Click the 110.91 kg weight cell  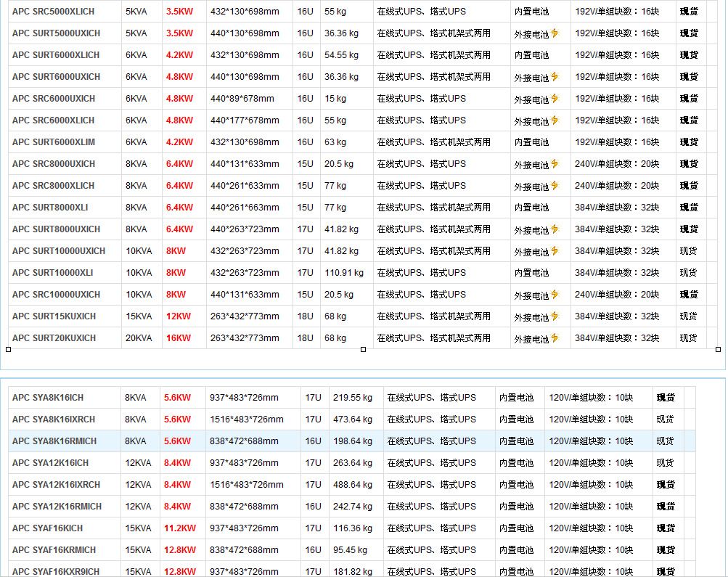pos(343,273)
